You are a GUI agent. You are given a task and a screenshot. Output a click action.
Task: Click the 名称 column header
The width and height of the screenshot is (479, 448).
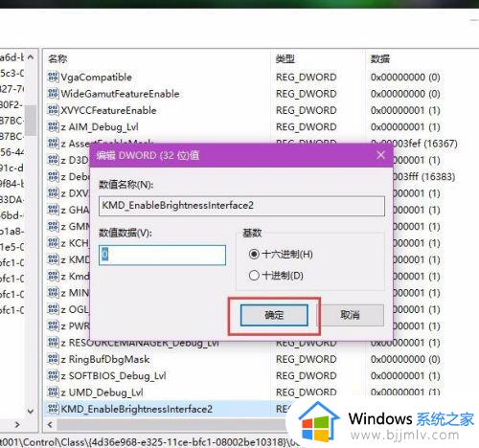click(x=57, y=58)
